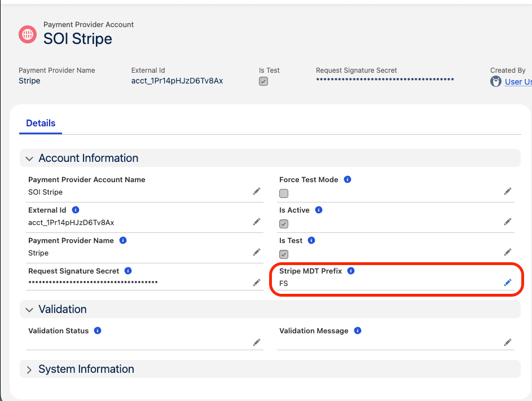Toggle the Force Test Mode checkbox
The width and height of the screenshot is (532, 401).
pos(284,193)
